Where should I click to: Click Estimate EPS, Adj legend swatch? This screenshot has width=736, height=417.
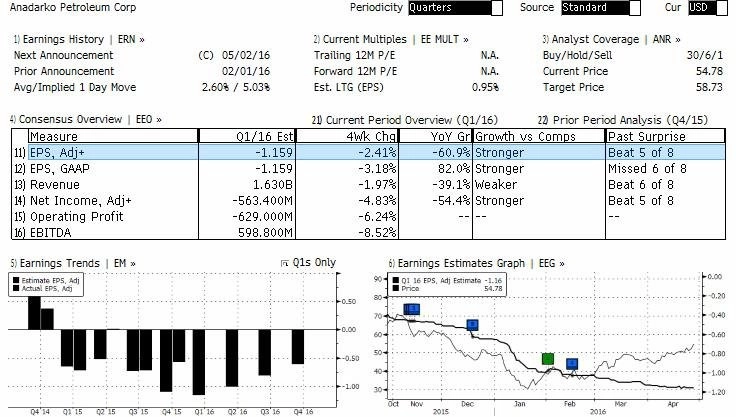tap(16, 280)
